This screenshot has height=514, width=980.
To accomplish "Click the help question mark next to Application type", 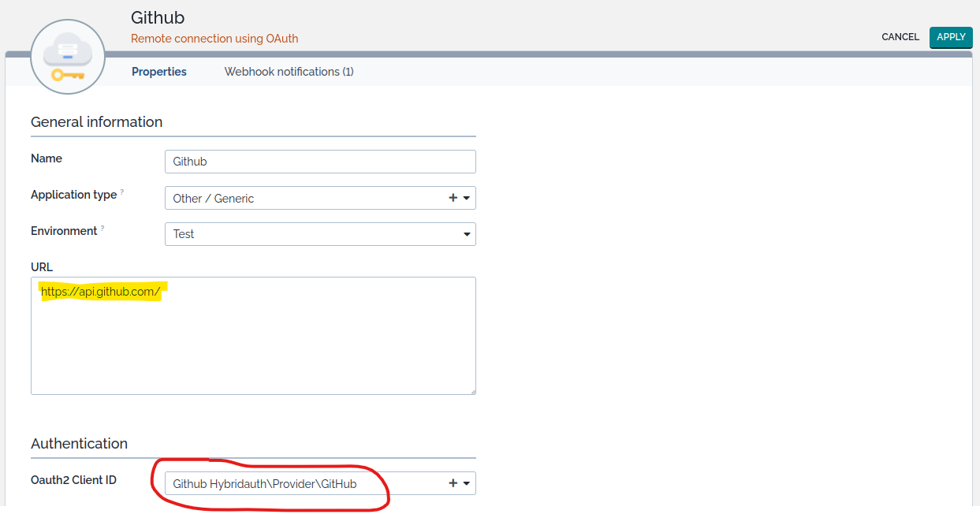I will coord(122,192).
